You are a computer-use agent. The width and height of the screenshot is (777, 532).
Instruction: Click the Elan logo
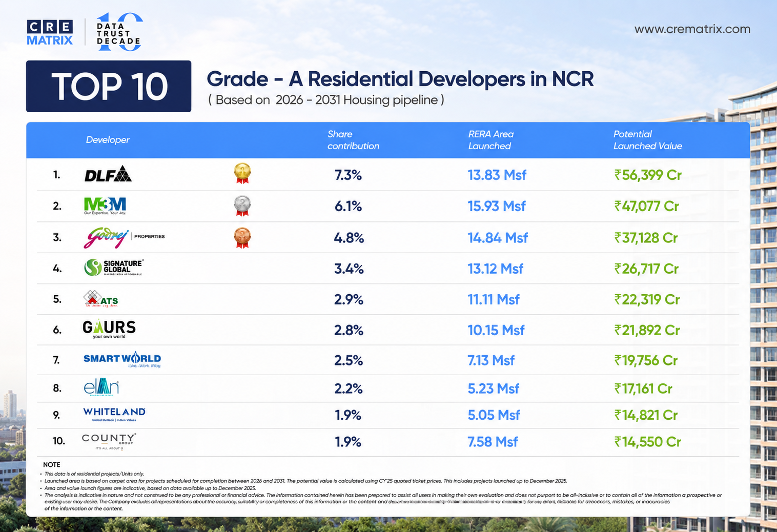[x=101, y=387]
